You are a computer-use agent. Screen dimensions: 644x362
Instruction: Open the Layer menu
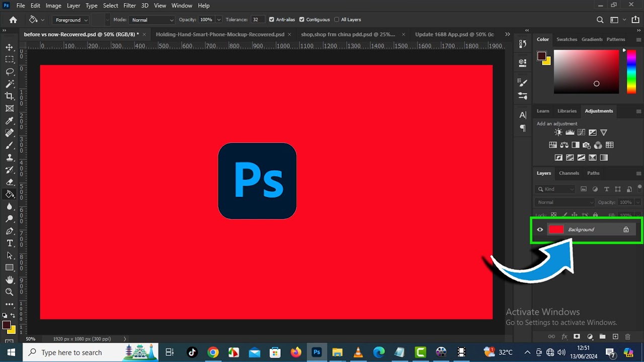(73, 6)
